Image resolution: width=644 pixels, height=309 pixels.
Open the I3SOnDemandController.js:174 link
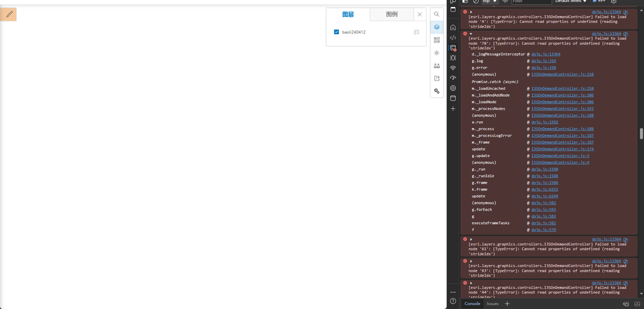(562, 149)
